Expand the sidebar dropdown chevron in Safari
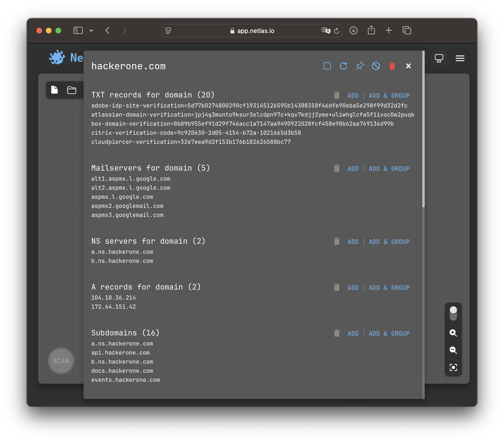504x442 pixels. [91, 30]
